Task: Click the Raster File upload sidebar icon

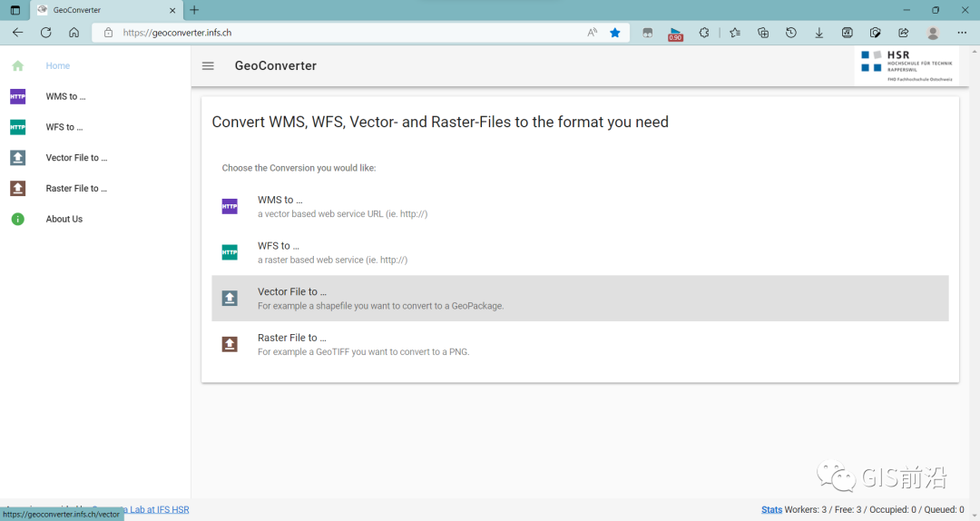Action: coord(17,188)
